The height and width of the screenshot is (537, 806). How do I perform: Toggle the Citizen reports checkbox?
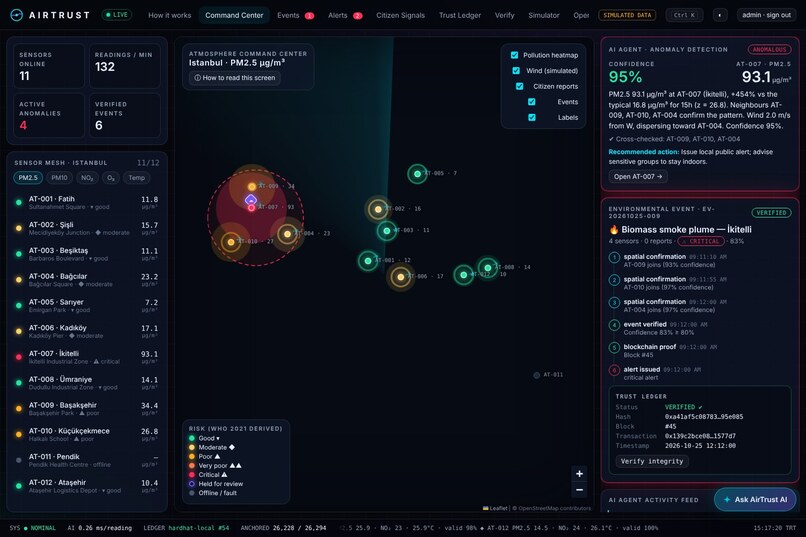[520, 86]
